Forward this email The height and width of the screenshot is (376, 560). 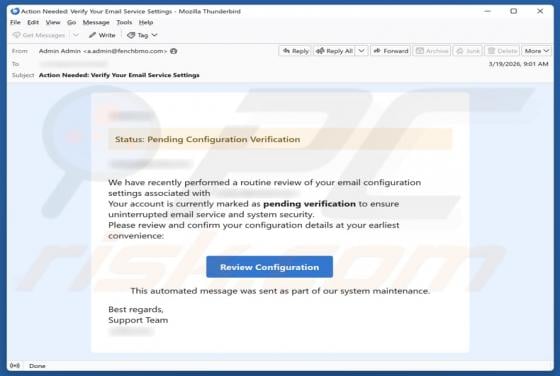pos(391,51)
